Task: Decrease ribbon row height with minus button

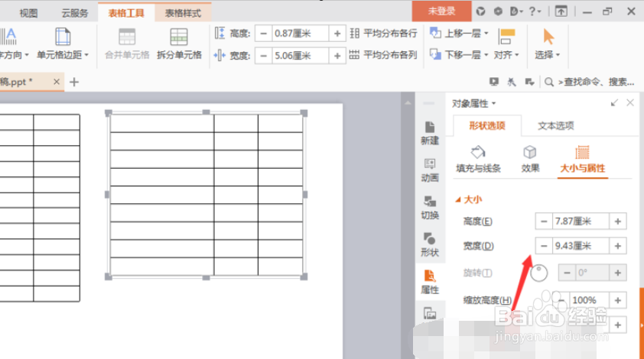Action: (263, 34)
